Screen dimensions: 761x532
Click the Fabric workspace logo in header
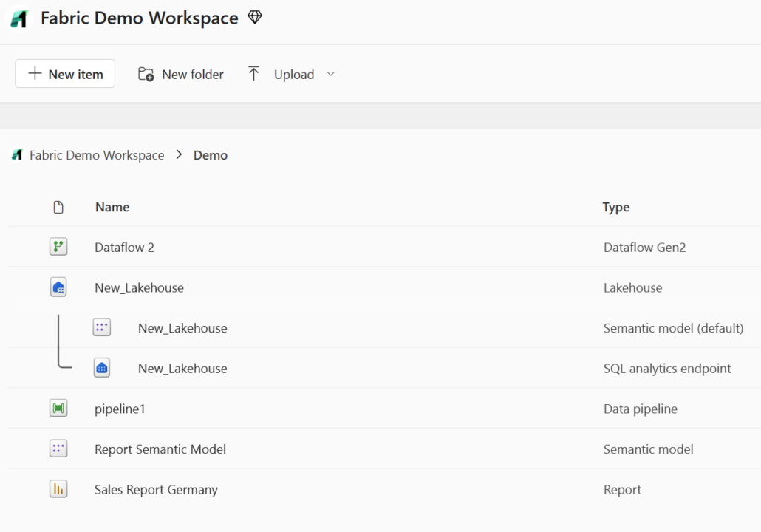click(18, 18)
